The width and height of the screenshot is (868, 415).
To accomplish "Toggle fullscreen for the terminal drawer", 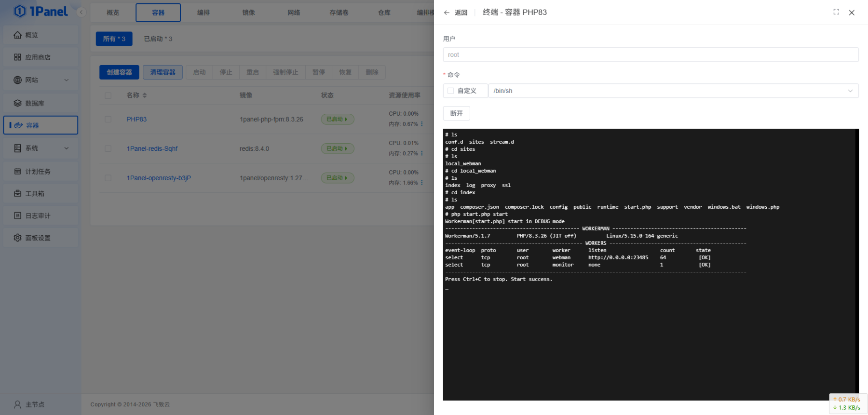I will pos(836,12).
